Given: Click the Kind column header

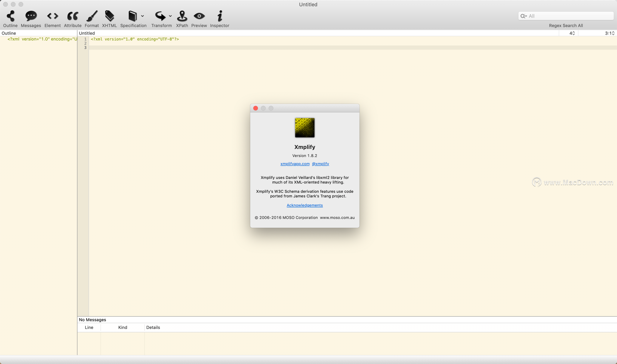Looking at the screenshot, I should coord(122,327).
